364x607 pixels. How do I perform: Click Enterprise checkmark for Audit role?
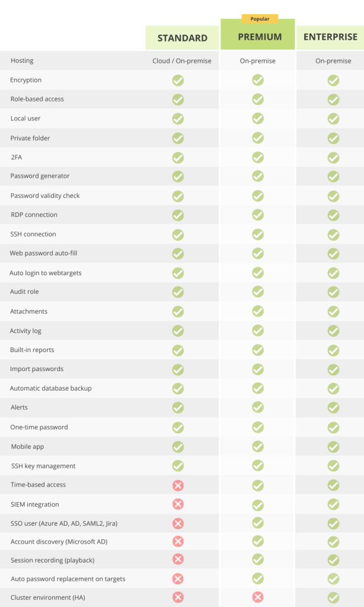click(333, 292)
